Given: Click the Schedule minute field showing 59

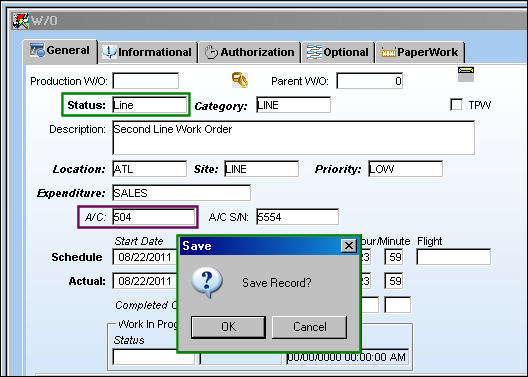Looking at the screenshot, I should [394, 257].
